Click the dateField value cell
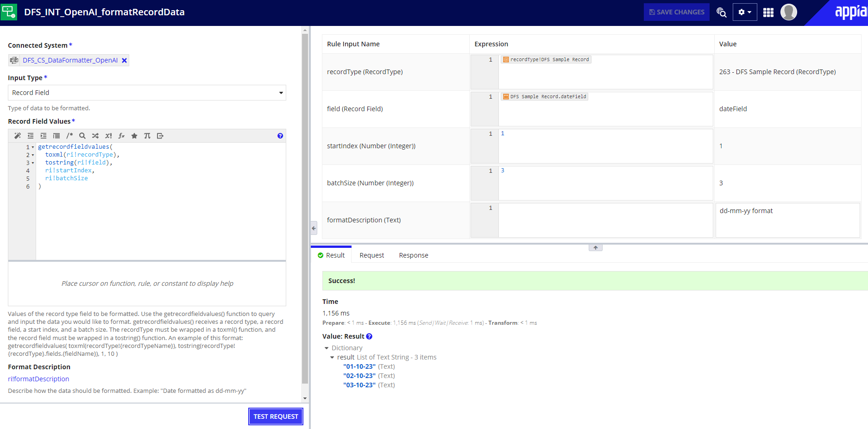 click(x=733, y=109)
